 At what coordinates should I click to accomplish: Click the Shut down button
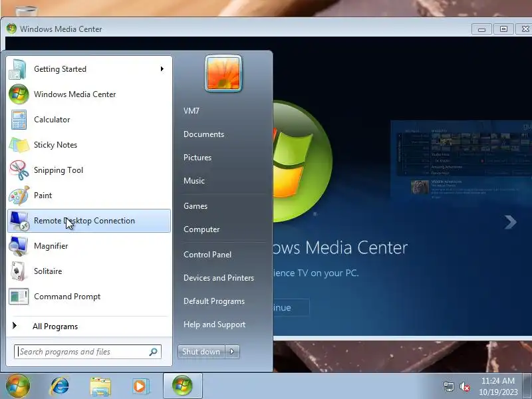point(201,352)
